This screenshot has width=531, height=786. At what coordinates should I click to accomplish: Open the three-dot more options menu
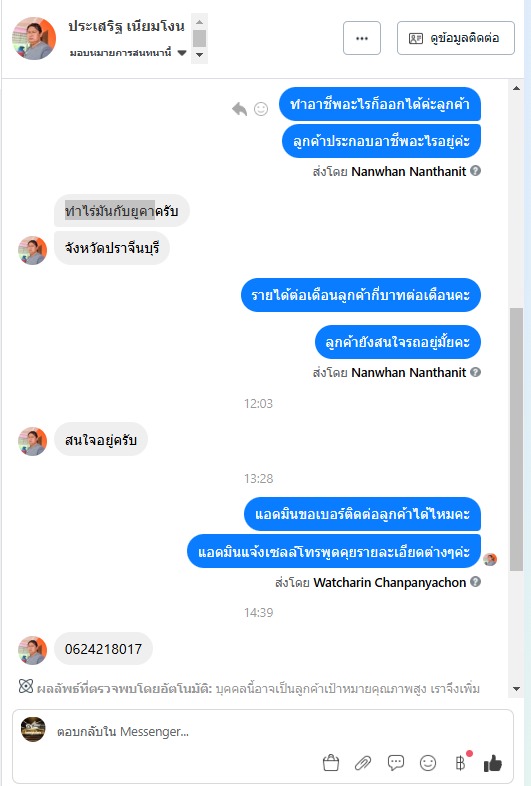362,38
